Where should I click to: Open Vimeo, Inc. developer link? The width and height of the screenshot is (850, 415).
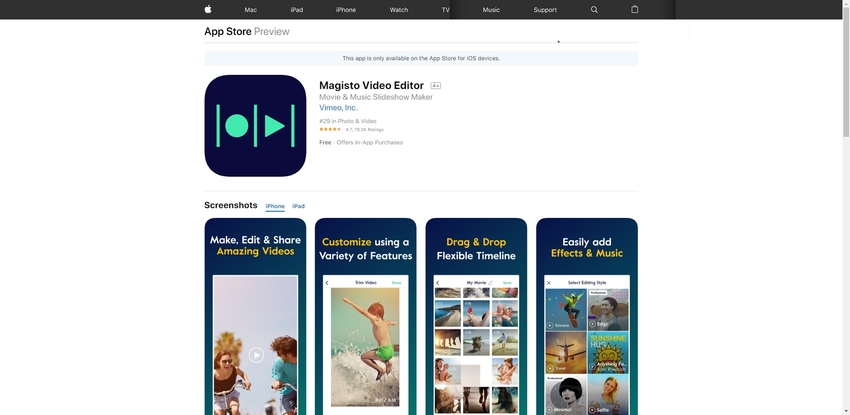[338, 108]
